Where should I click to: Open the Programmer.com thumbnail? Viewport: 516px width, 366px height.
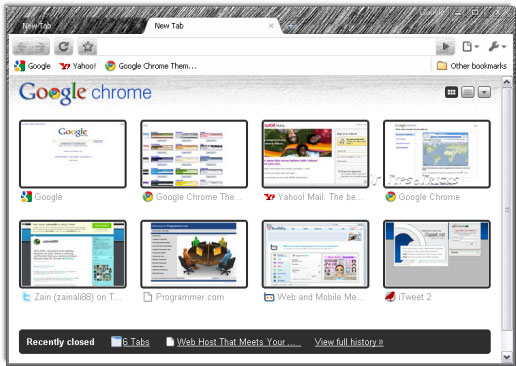[x=194, y=254]
